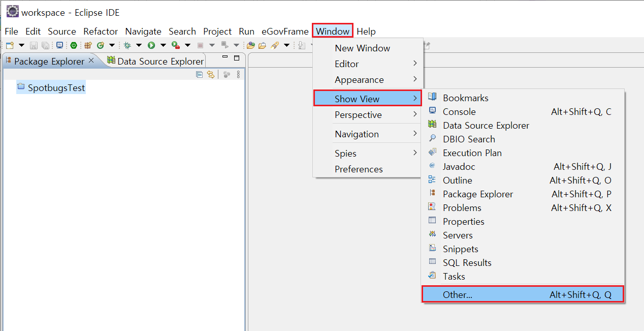Open the dropdown arrow beside the Debug icon

(139, 45)
